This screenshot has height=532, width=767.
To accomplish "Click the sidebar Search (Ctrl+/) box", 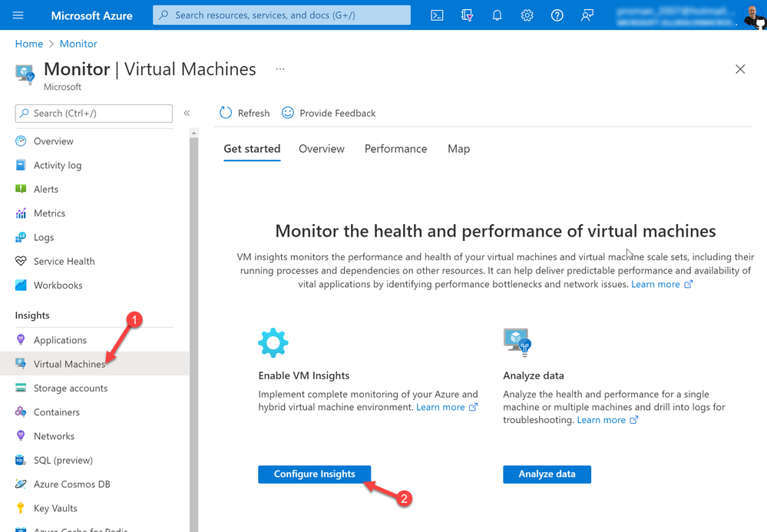I will point(94,114).
